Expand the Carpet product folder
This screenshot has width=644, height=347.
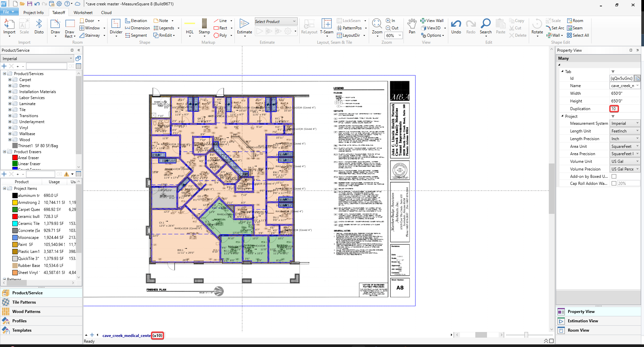pyautogui.click(x=10, y=80)
